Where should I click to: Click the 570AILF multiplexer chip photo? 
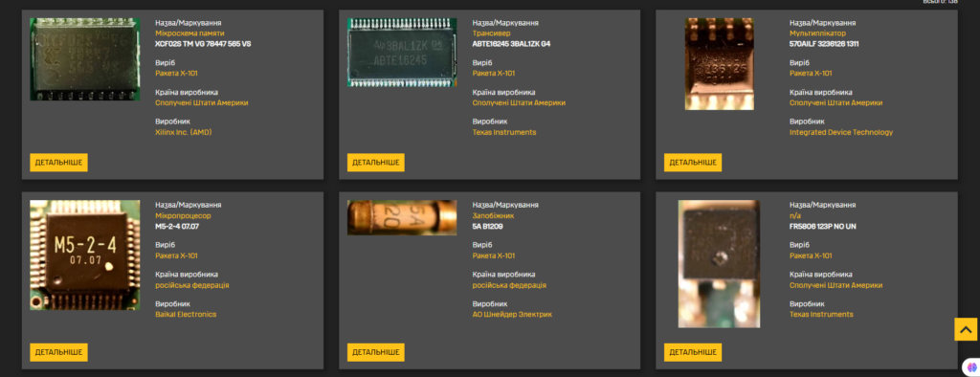pyautogui.click(x=720, y=64)
